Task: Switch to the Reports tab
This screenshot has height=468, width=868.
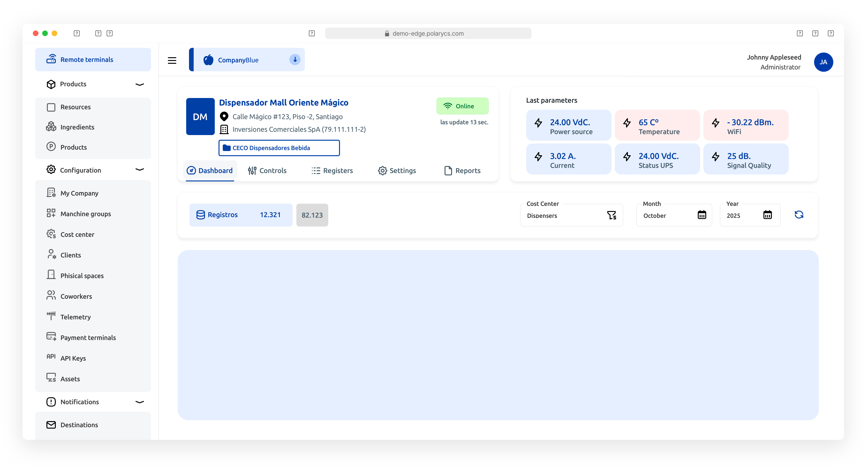Action: [462, 170]
